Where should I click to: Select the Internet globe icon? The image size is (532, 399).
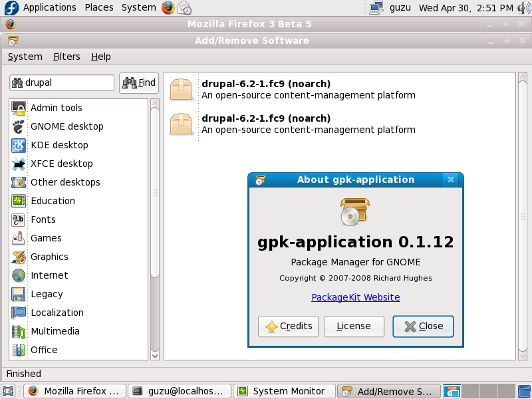coord(19,275)
